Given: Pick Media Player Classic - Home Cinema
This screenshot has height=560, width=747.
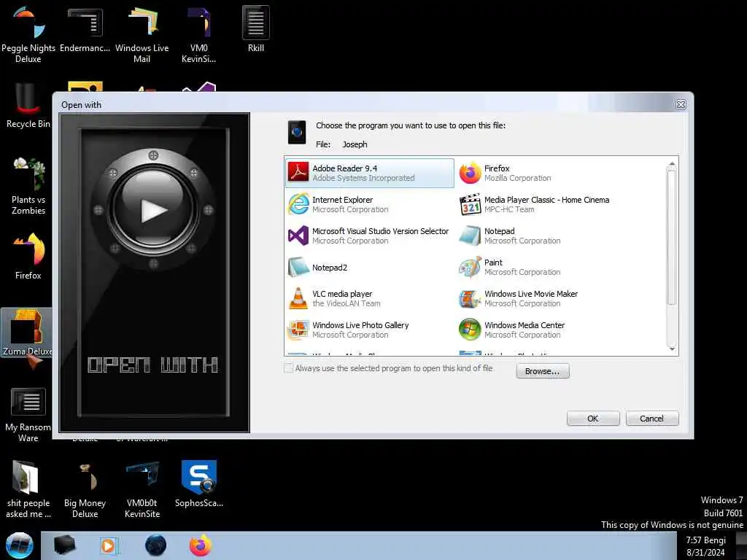Looking at the screenshot, I should click(x=542, y=204).
